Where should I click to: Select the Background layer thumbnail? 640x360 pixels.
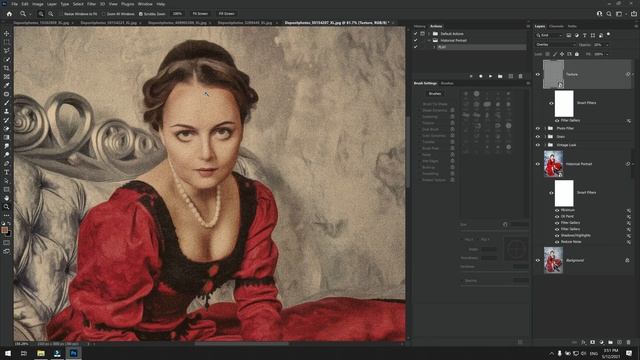(553, 260)
